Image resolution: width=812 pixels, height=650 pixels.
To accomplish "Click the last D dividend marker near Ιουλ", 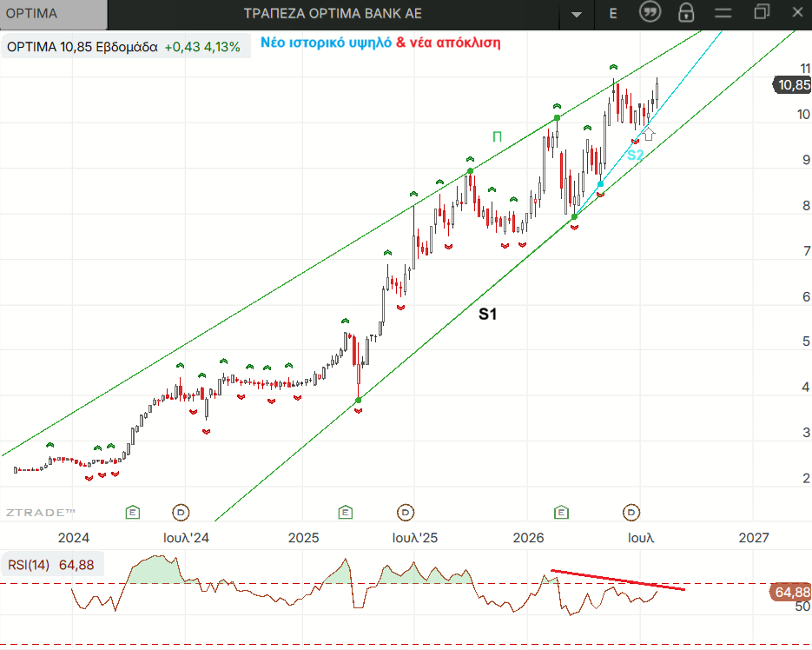I will point(631,513).
